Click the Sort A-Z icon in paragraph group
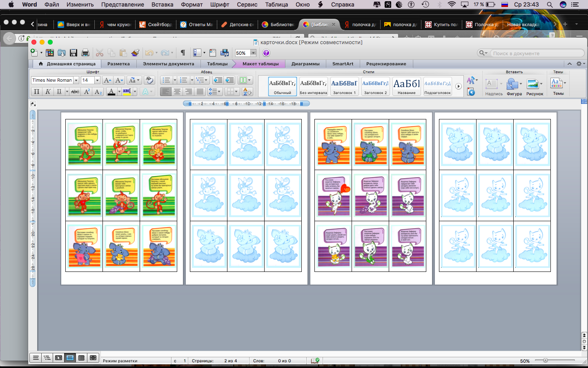 pos(247,92)
